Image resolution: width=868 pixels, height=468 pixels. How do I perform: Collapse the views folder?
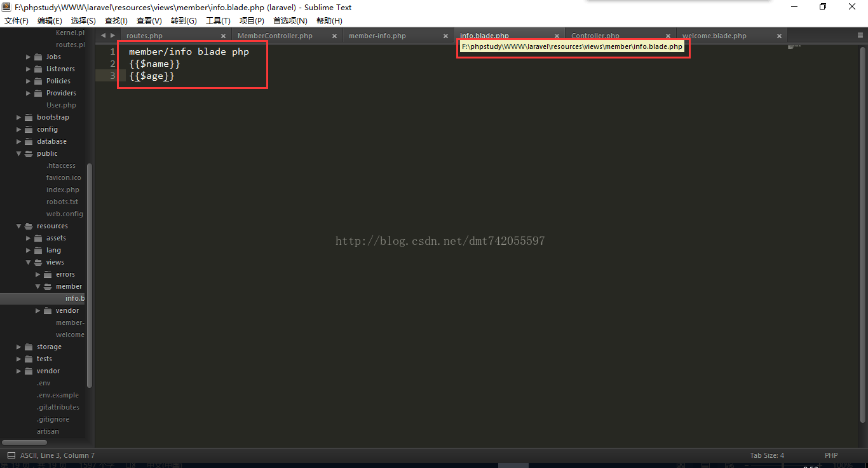click(29, 262)
